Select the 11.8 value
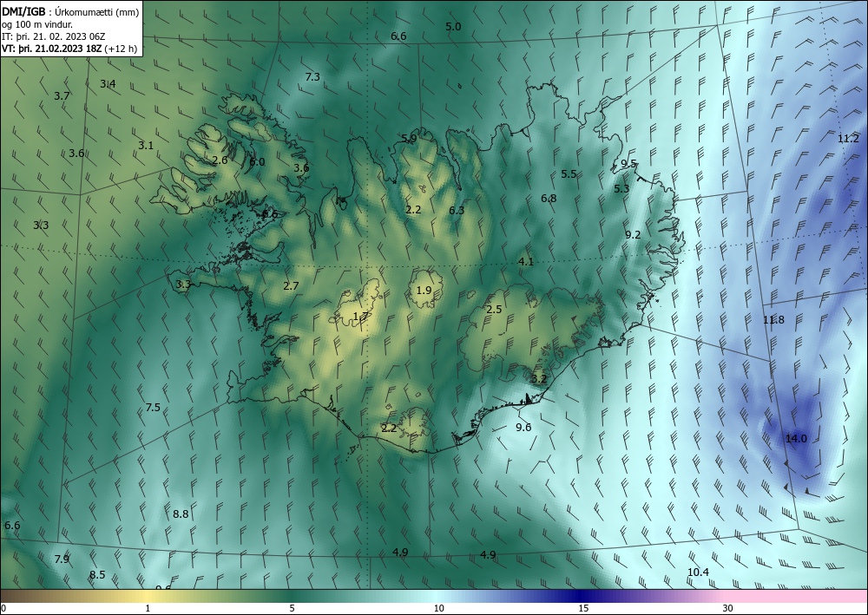The height and width of the screenshot is (615, 868). [774, 320]
